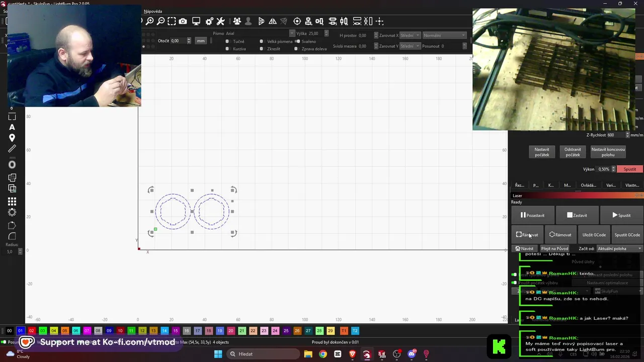Select the corner radius tool

[x=12, y=236]
